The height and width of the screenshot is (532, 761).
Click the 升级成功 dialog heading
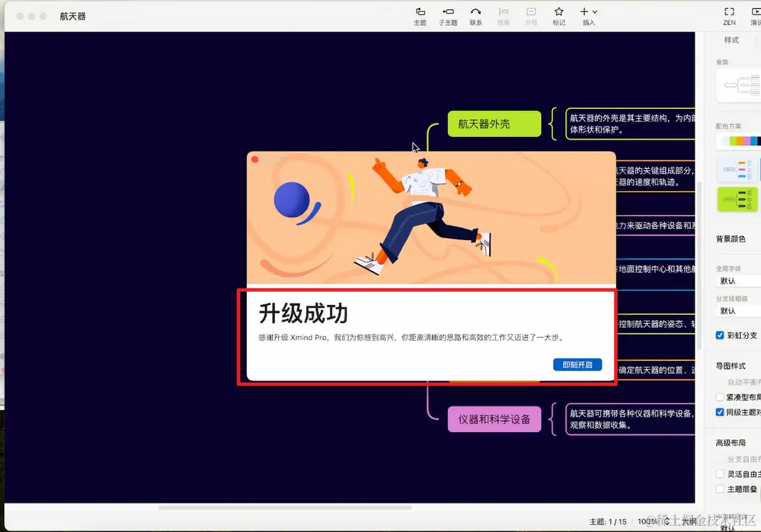[x=303, y=313]
